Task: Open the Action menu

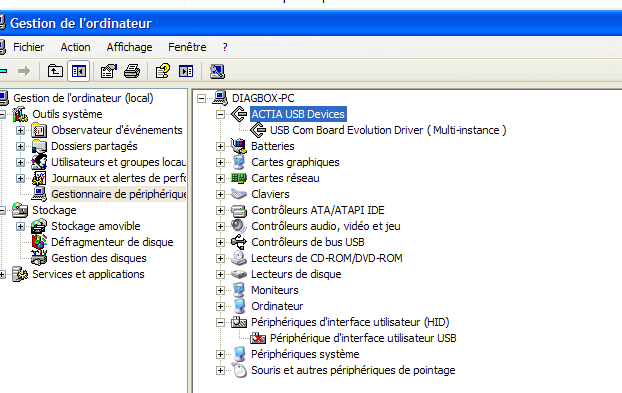Action: [75, 47]
